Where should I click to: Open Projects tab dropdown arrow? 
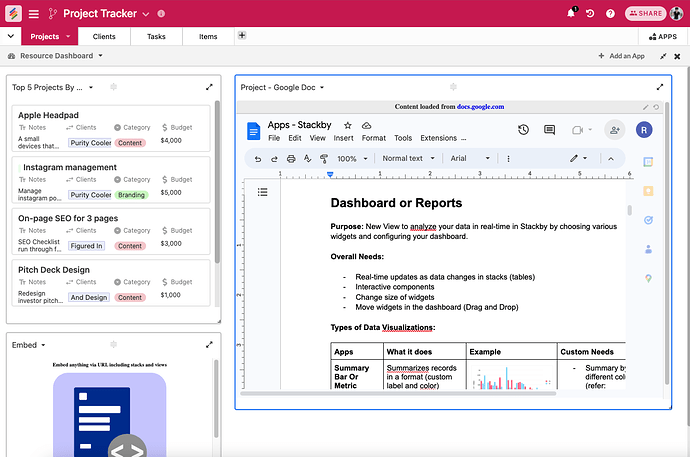68,37
